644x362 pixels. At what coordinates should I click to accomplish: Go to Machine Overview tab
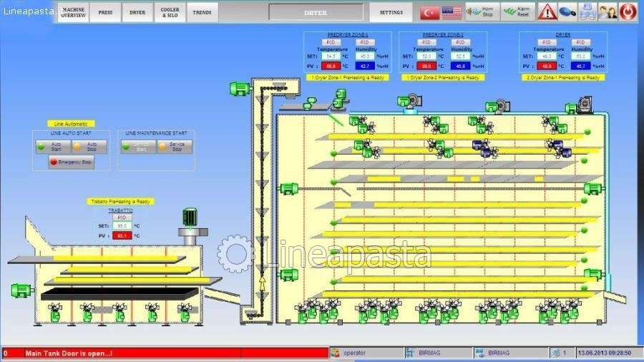pos(73,12)
